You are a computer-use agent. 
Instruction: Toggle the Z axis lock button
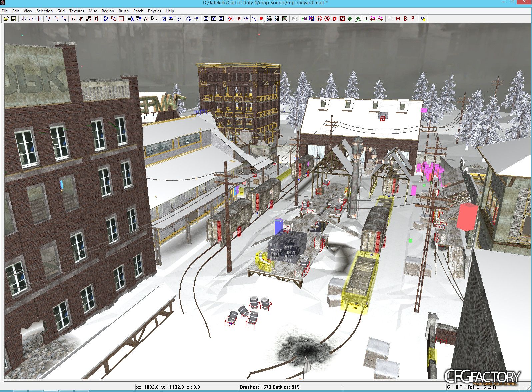click(x=221, y=19)
